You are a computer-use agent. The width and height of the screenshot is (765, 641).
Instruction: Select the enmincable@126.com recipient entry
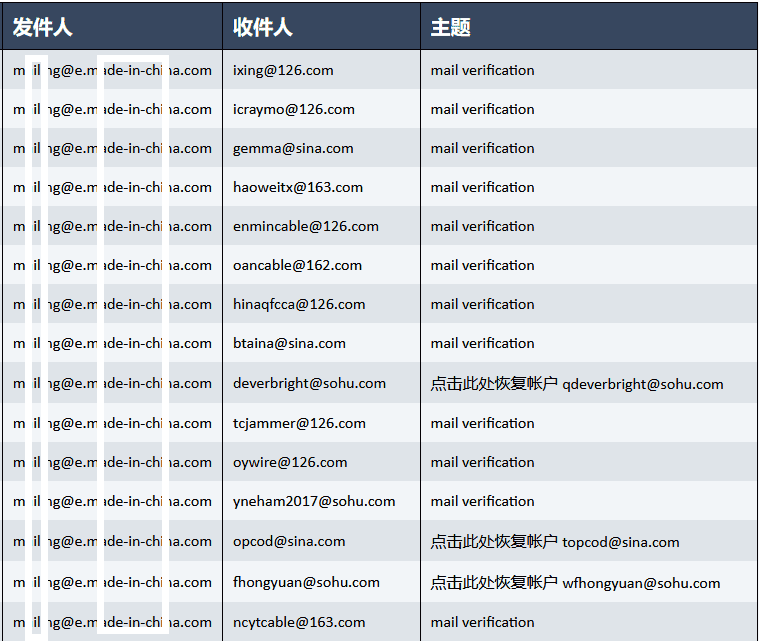coord(305,226)
